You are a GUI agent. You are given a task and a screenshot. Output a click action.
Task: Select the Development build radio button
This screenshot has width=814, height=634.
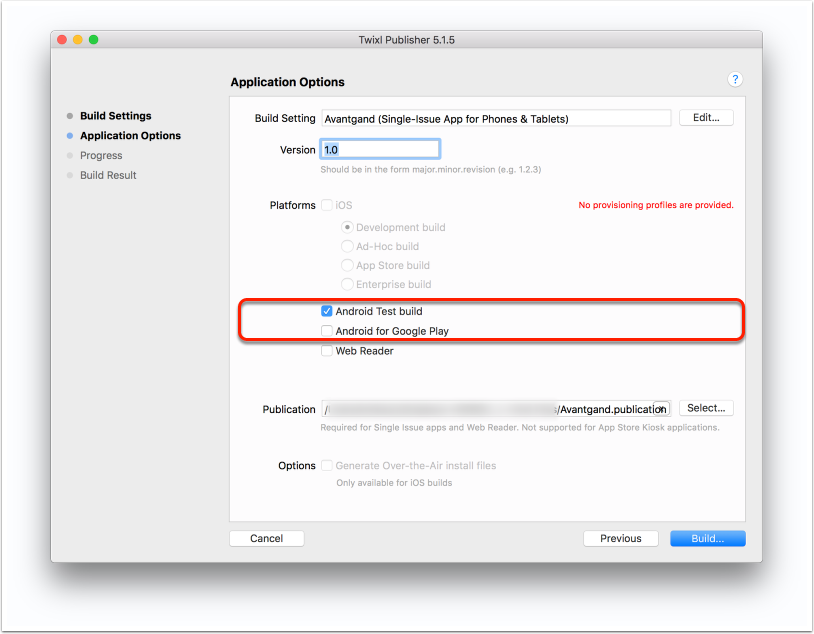347,227
